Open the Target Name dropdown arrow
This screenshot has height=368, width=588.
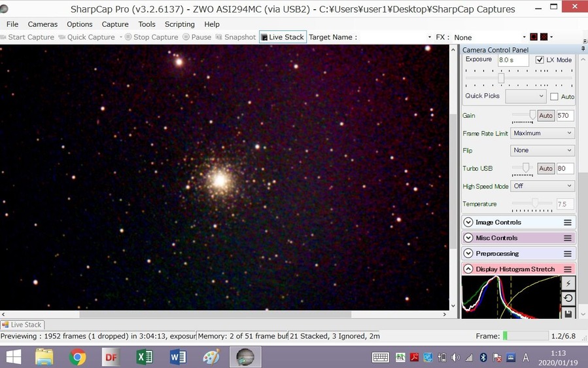coord(429,37)
